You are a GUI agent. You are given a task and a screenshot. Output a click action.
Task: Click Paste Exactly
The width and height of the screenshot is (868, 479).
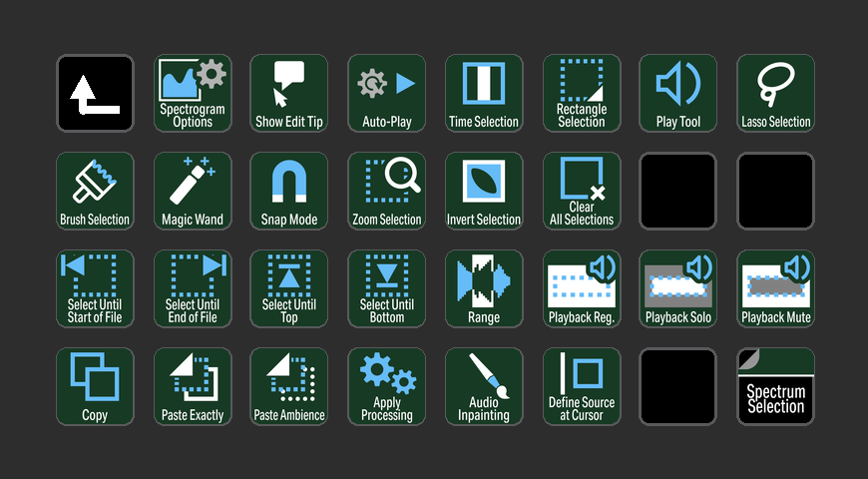click(x=193, y=386)
